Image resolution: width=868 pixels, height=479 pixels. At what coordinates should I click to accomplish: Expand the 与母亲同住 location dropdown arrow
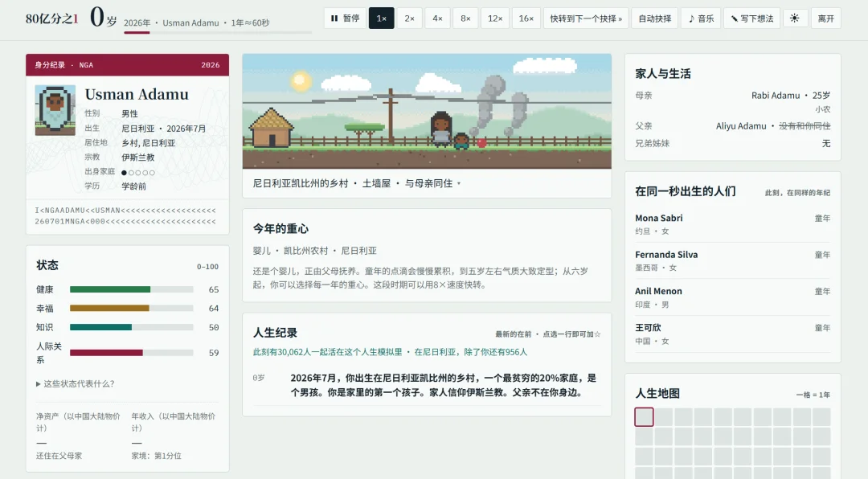click(x=459, y=183)
